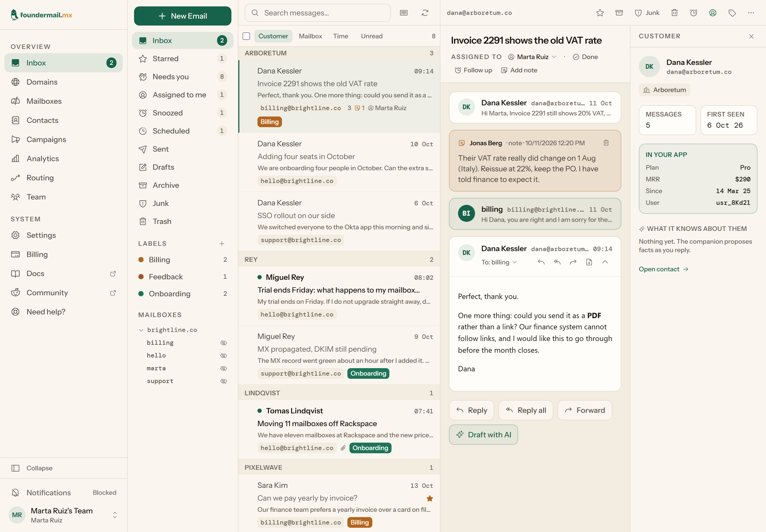Select the Billing label color dot
This screenshot has width=766, height=532.
click(141, 260)
